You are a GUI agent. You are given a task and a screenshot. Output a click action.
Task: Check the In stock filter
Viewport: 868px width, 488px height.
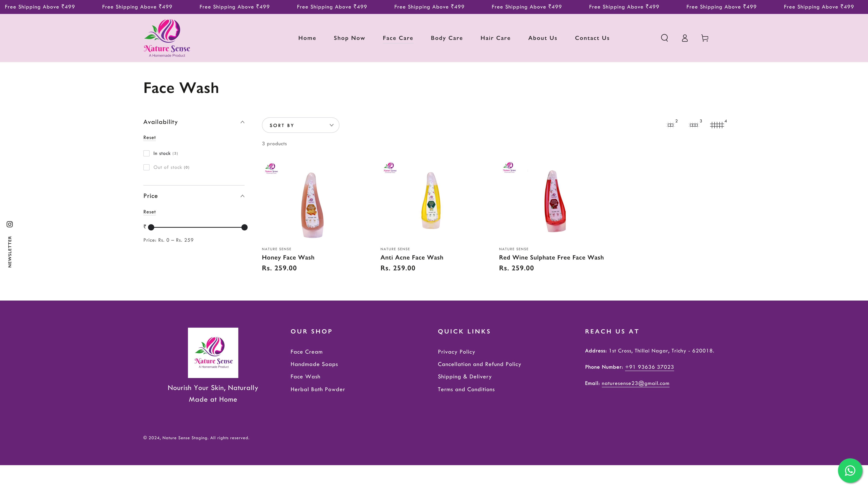click(147, 154)
